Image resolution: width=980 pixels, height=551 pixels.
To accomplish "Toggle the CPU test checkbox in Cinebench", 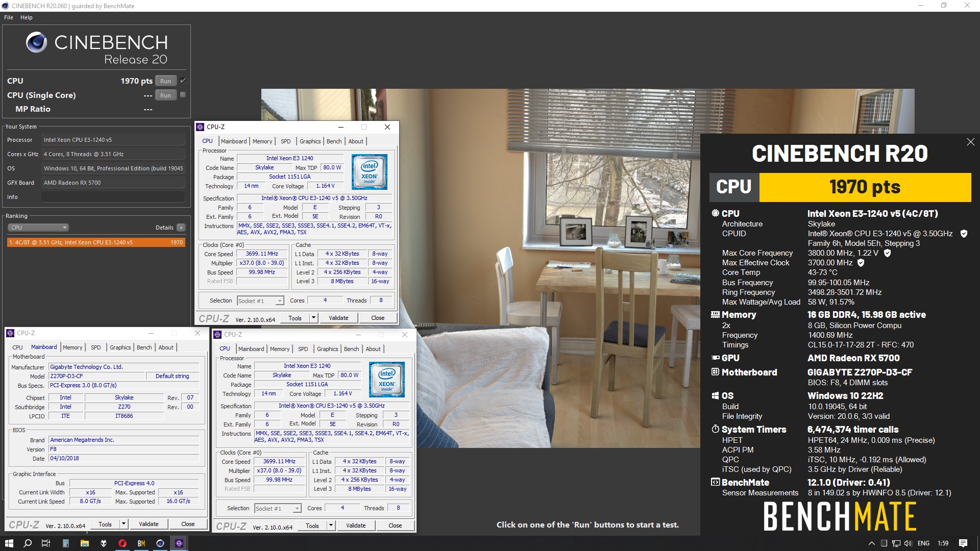I will coord(183,81).
